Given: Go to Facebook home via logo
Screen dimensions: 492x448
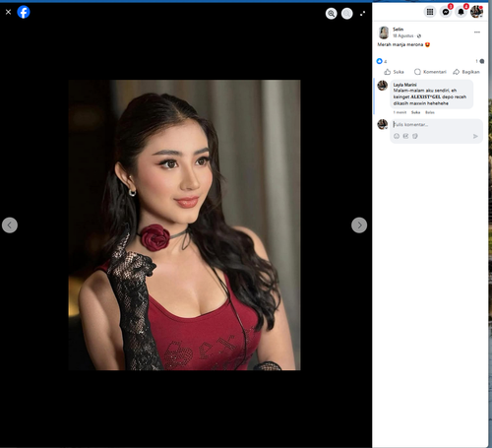Looking at the screenshot, I should point(24,12).
